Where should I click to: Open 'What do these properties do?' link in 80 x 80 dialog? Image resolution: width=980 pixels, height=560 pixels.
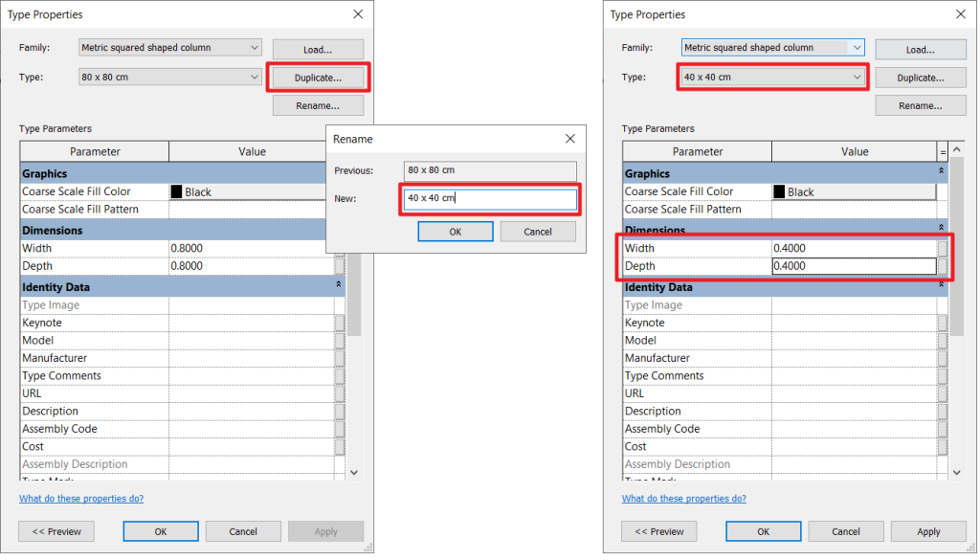pyautogui.click(x=81, y=499)
